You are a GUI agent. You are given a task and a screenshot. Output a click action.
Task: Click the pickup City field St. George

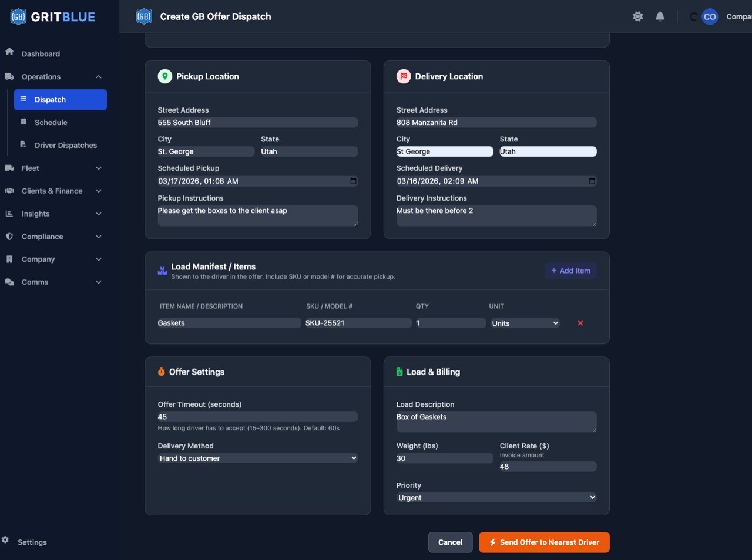tap(206, 151)
